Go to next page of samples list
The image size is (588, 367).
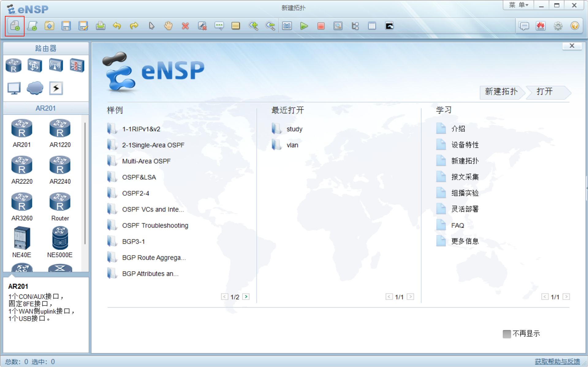[246, 297]
